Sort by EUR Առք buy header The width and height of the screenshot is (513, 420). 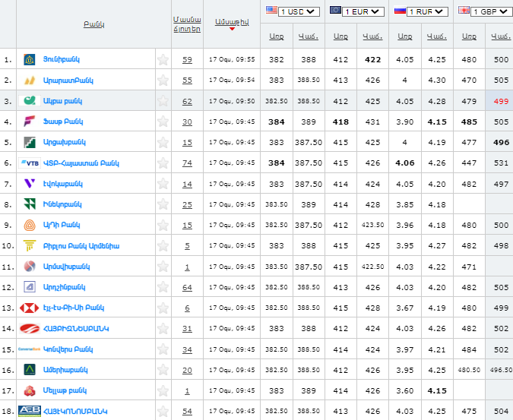(340, 36)
